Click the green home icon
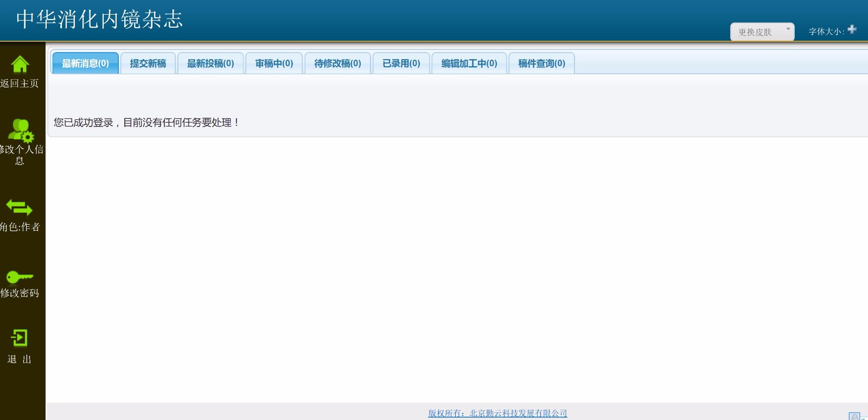The image size is (868, 420). 20,64
